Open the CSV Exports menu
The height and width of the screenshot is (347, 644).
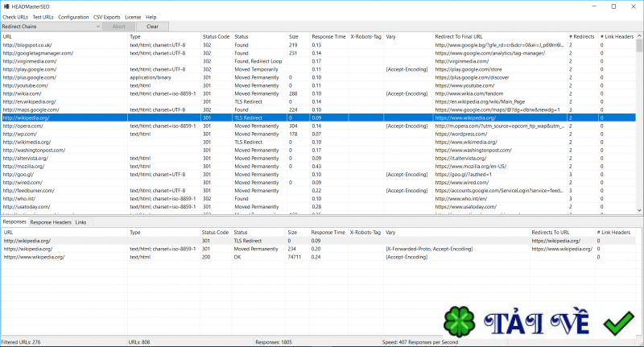107,17
